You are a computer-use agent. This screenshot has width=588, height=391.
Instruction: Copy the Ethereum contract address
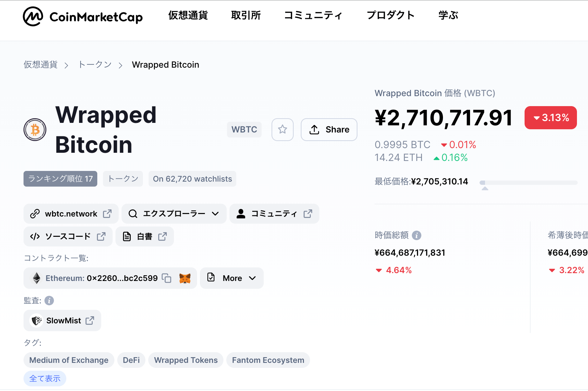coord(166,278)
